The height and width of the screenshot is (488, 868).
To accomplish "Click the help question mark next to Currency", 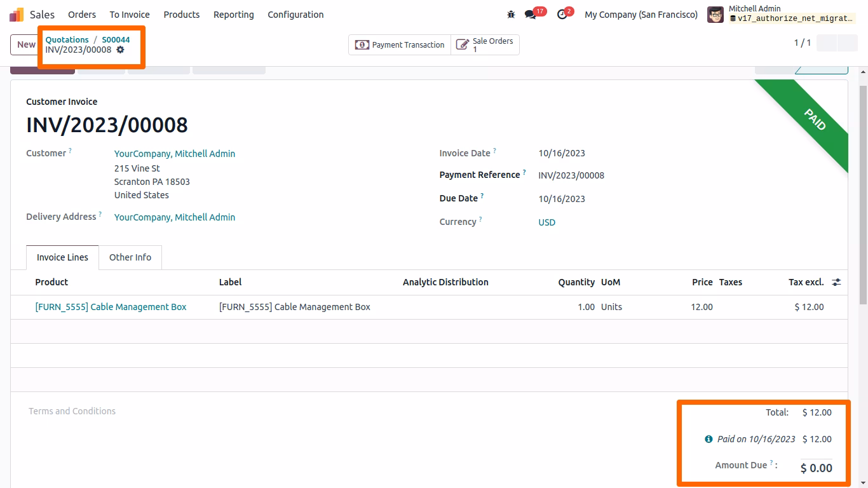I will click(x=481, y=219).
